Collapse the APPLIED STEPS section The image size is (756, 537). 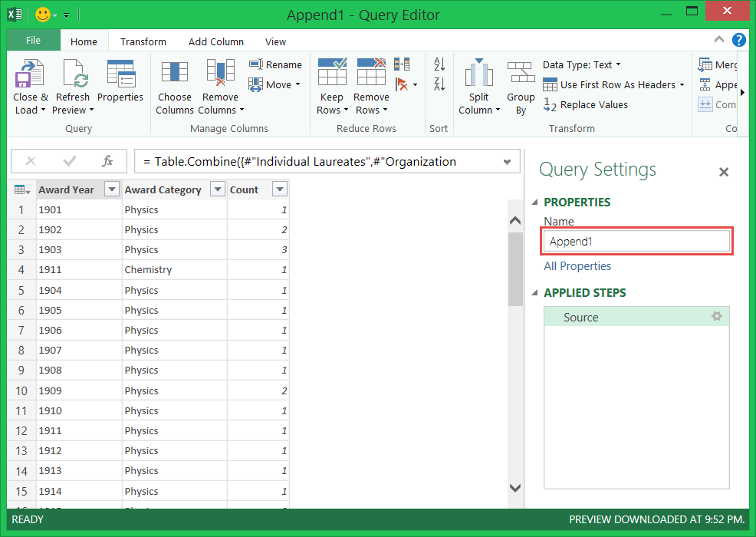point(535,293)
